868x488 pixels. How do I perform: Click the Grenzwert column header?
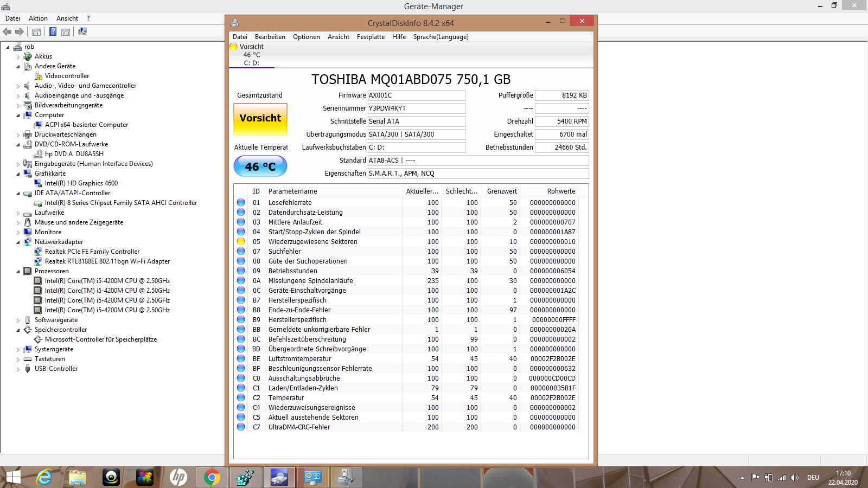click(501, 191)
